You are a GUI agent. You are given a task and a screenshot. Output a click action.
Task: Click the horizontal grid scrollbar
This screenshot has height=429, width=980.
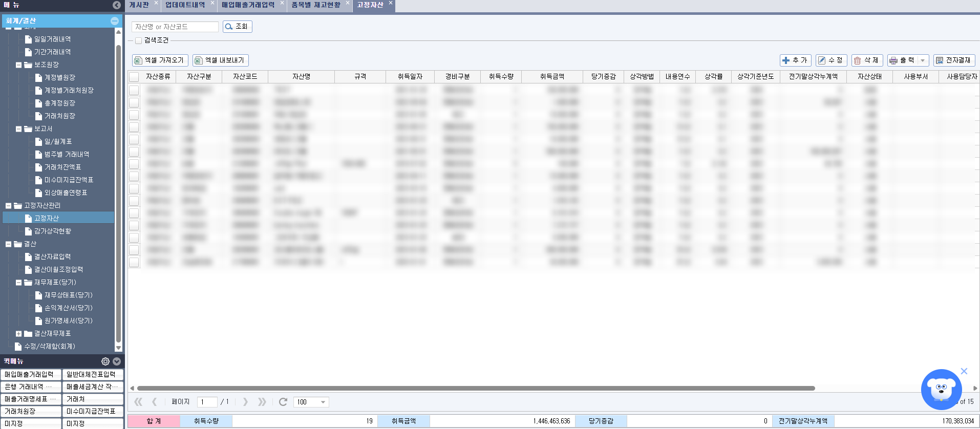pos(476,388)
